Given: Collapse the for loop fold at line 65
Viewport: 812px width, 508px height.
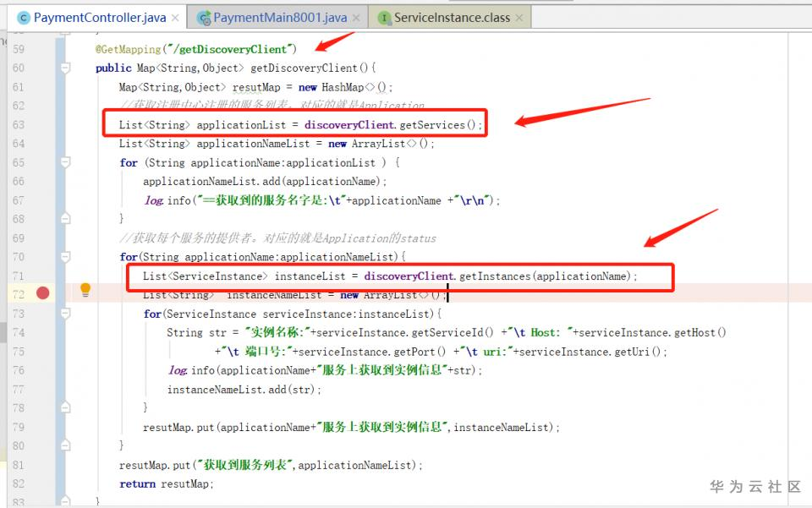Looking at the screenshot, I should click(x=65, y=162).
